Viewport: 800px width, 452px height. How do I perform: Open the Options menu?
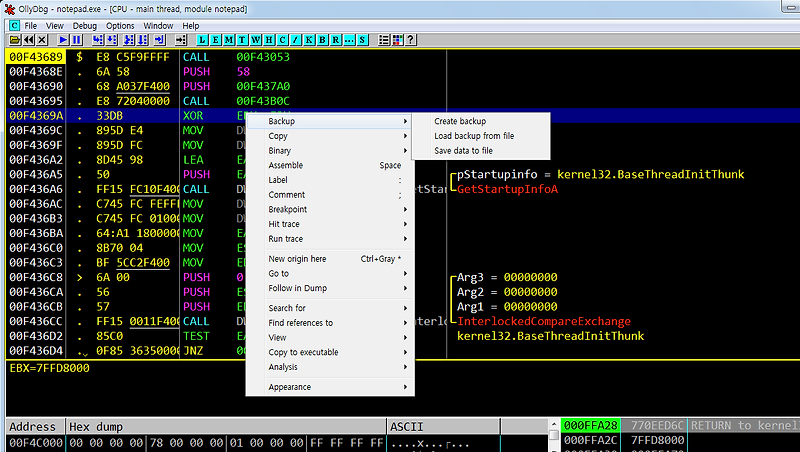tap(120, 26)
